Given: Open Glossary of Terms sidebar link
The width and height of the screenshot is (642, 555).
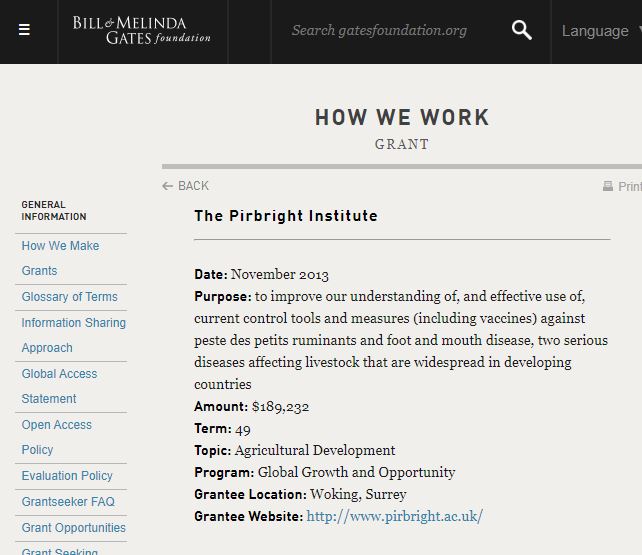Looking at the screenshot, I should (x=69, y=297).
